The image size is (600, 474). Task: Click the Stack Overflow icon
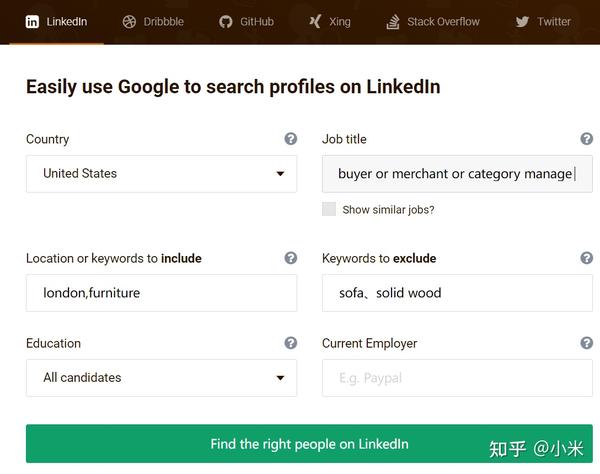click(x=393, y=22)
